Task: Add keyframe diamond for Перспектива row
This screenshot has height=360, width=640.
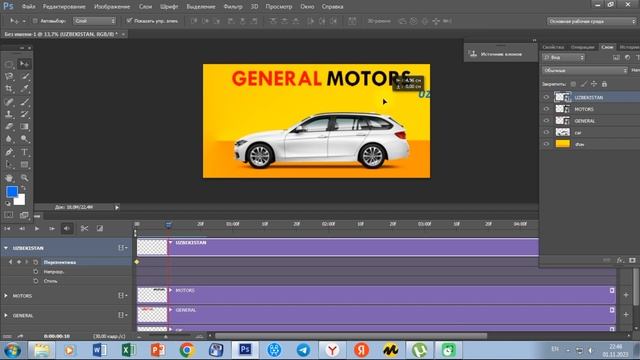Action: click(x=19, y=262)
